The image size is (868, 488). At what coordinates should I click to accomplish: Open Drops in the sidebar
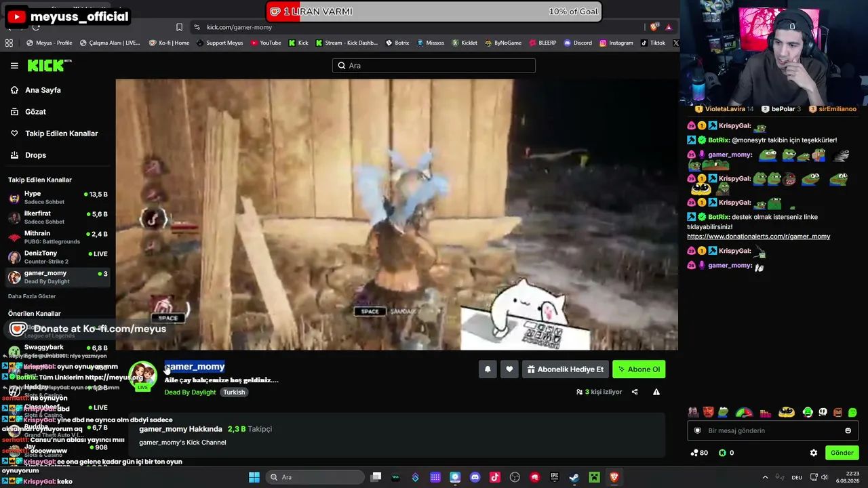pos(35,155)
